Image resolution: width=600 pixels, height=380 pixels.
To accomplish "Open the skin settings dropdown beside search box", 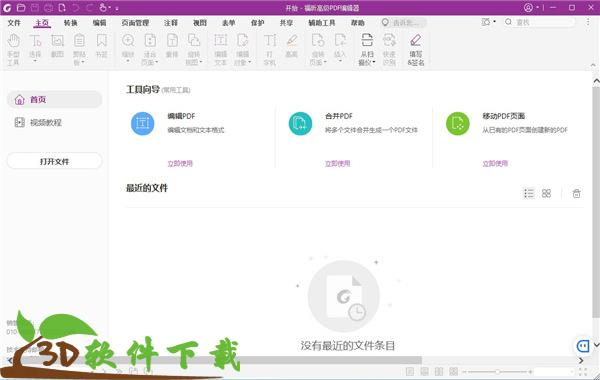I will [x=494, y=22].
